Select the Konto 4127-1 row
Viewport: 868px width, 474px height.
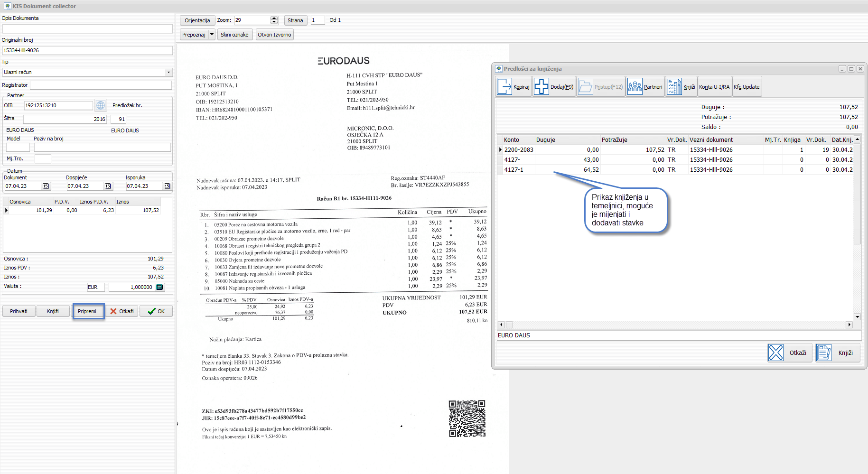pyautogui.click(x=675, y=169)
